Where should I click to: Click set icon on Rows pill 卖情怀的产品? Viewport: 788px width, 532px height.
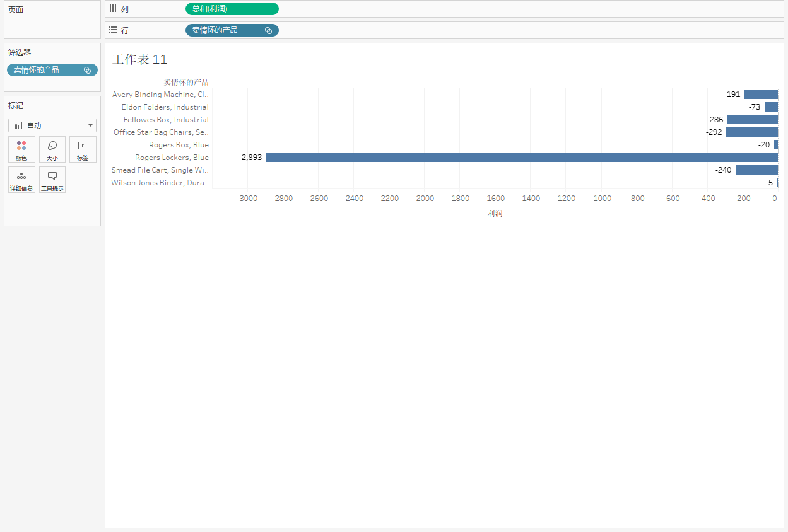tap(268, 30)
